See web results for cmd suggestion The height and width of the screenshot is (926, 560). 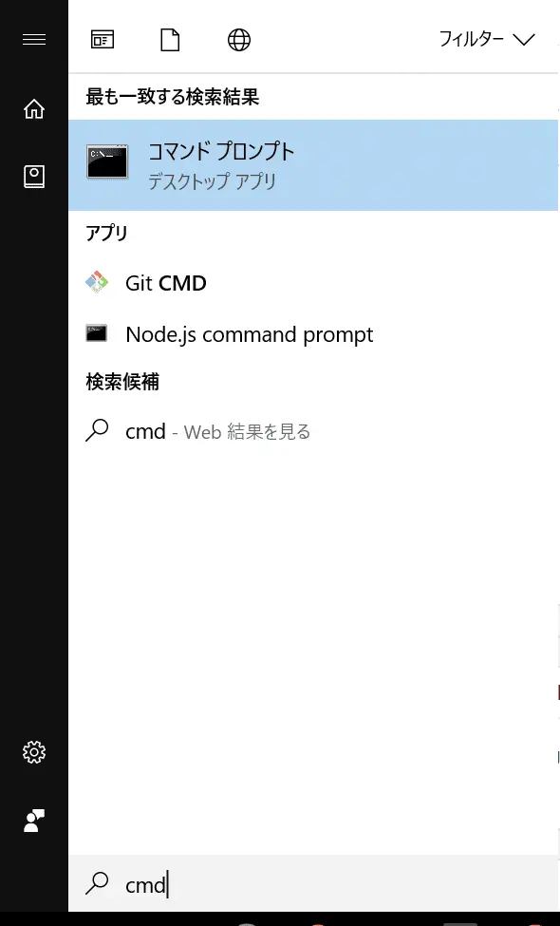[x=313, y=432]
